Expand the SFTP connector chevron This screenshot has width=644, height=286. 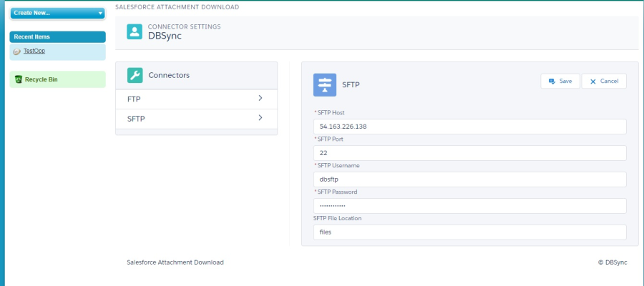(260, 118)
